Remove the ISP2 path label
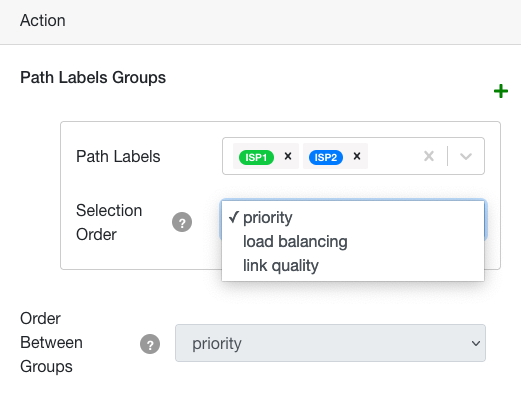 coord(357,156)
